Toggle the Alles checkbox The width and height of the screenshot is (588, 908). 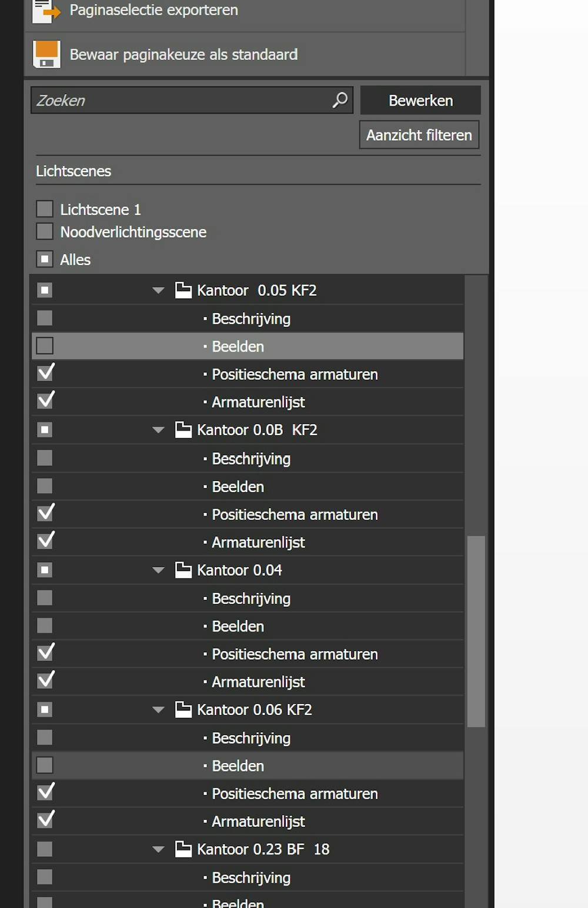pos(45,259)
